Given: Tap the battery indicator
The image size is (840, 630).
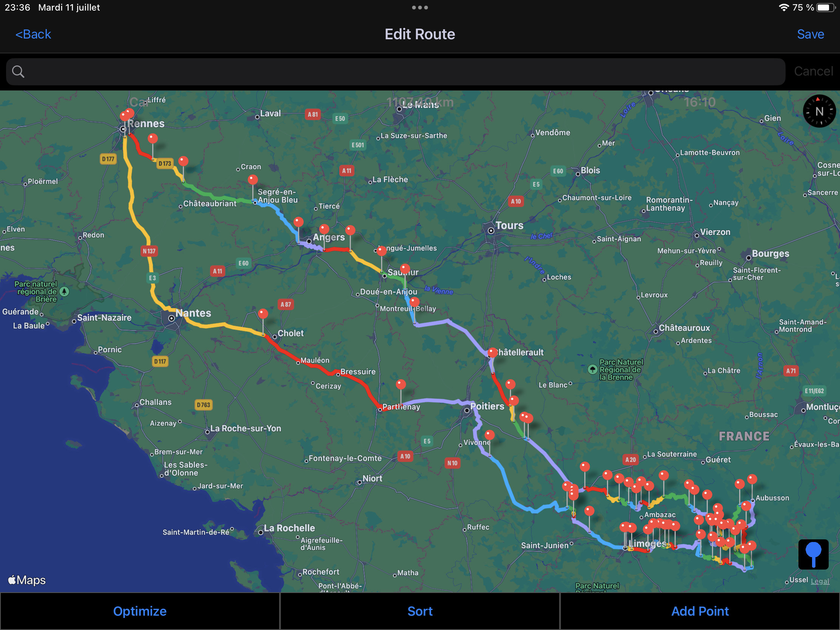Looking at the screenshot, I should (826, 8).
